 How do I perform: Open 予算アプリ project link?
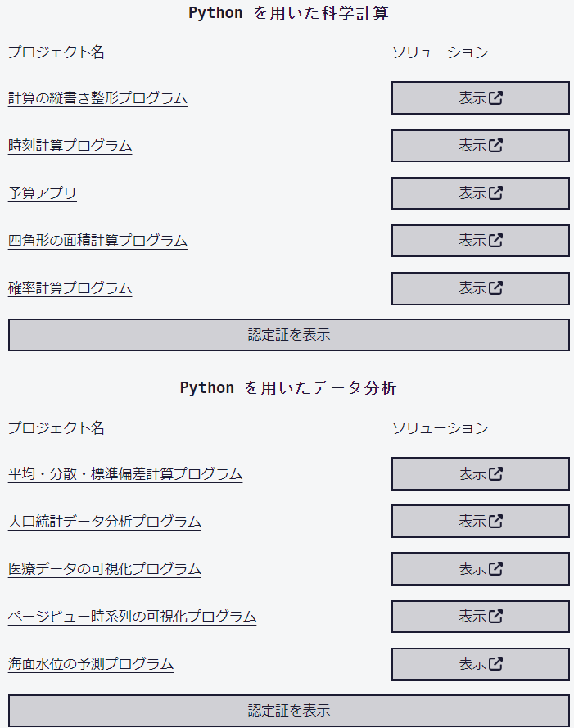[43, 192]
